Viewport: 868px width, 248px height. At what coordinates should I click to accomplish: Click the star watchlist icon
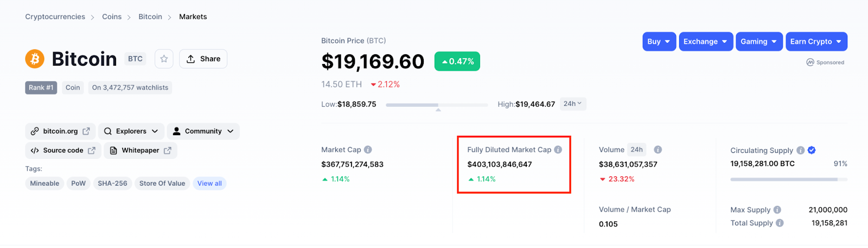pyautogui.click(x=164, y=59)
